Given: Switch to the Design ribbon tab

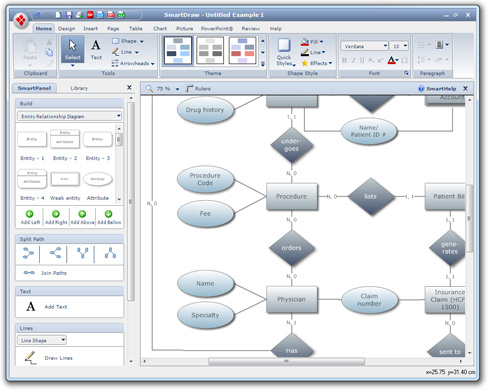Looking at the screenshot, I should point(66,29).
